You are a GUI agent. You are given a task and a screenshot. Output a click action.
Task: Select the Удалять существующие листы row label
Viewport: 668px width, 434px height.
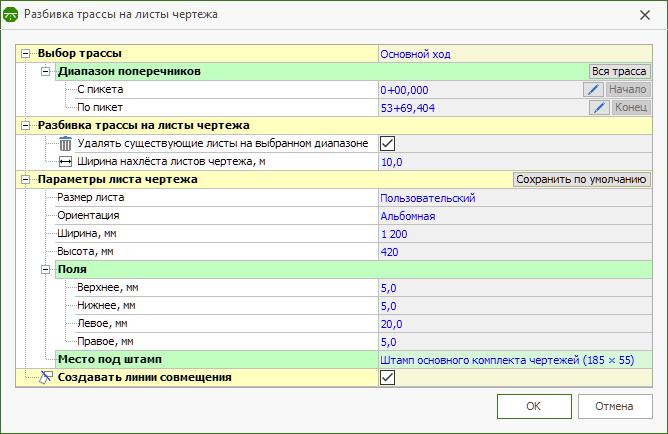tap(223, 144)
